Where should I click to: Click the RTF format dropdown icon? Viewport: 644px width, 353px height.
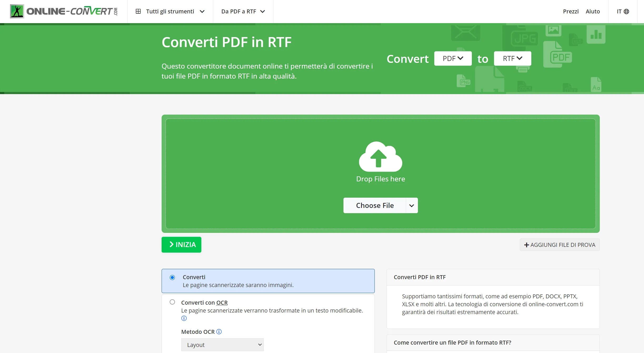[520, 58]
